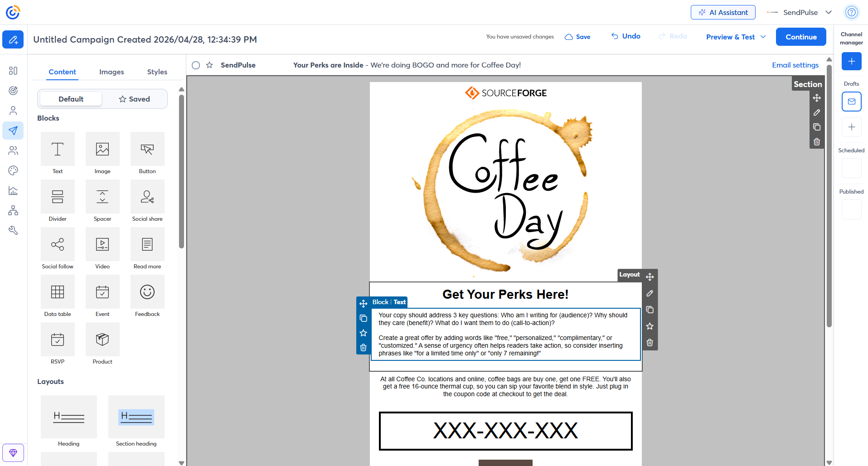The height and width of the screenshot is (466, 868).
Task: Choose the Section heading layout thumbnail
Action: pyautogui.click(x=136, y=417)
